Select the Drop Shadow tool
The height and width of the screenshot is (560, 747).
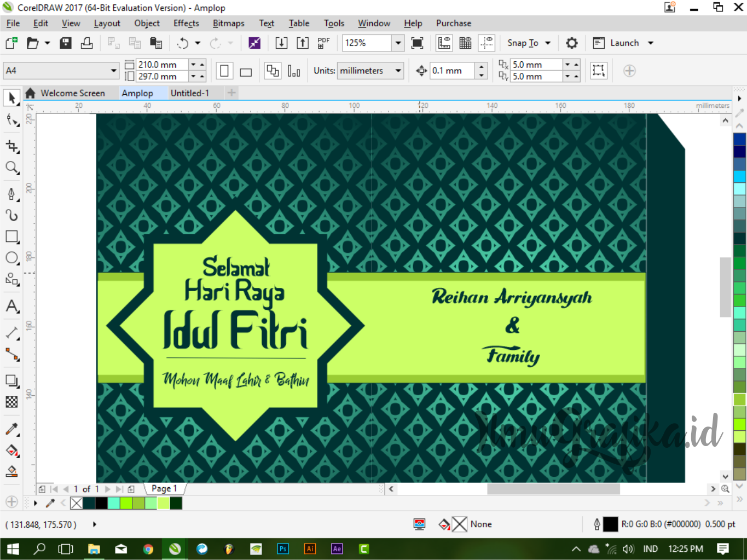(11, 380)
